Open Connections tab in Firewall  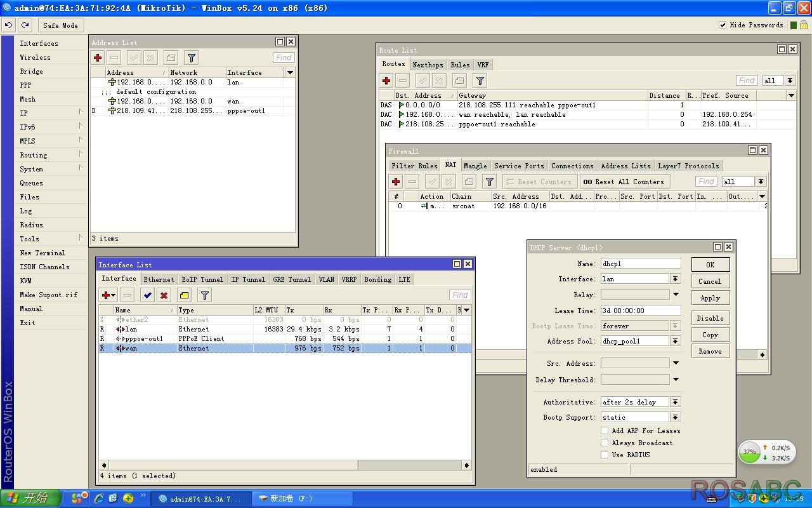[572, 166]
